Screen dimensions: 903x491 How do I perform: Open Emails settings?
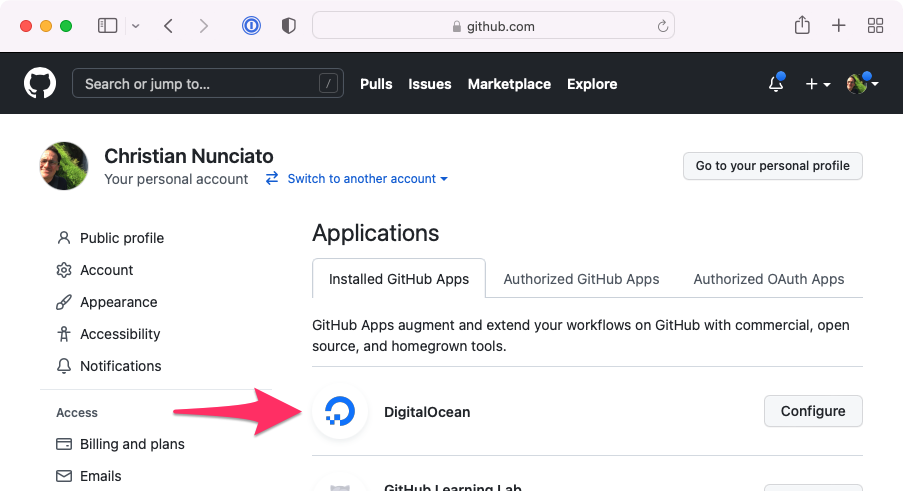click(89, 476)
